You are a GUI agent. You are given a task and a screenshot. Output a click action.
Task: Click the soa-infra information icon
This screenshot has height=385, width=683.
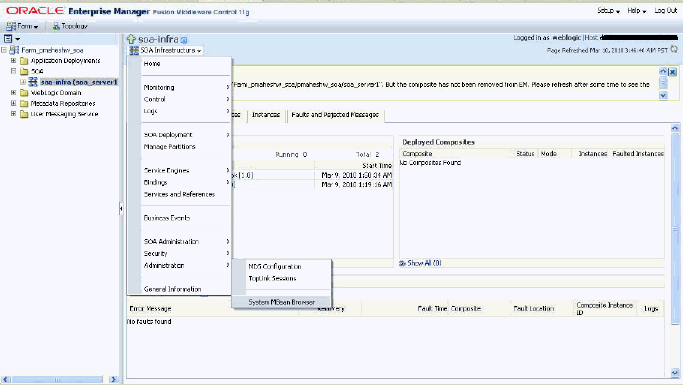(x=184, y=40)
